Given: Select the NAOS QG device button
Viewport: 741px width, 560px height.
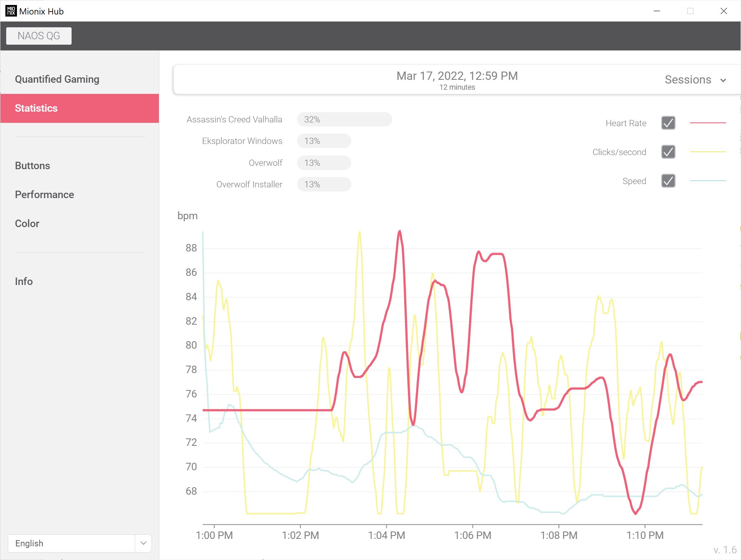Looking at the screenshot, I should [39, 36].
